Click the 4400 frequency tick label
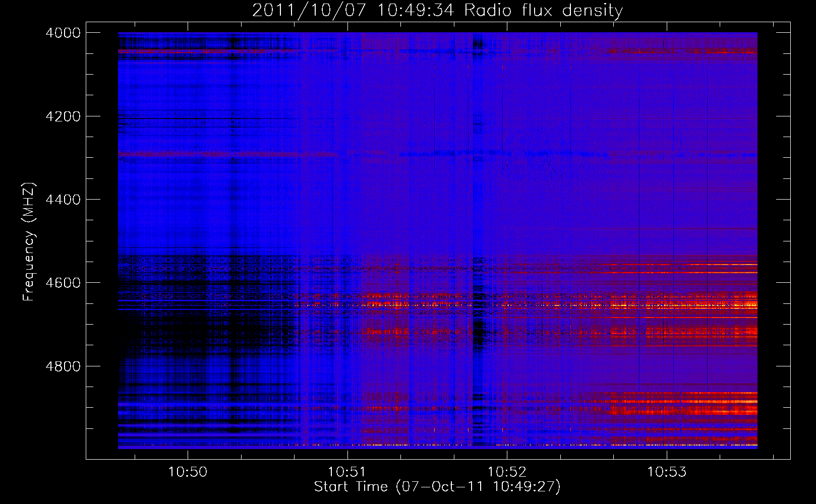 (x=63, y=200)
